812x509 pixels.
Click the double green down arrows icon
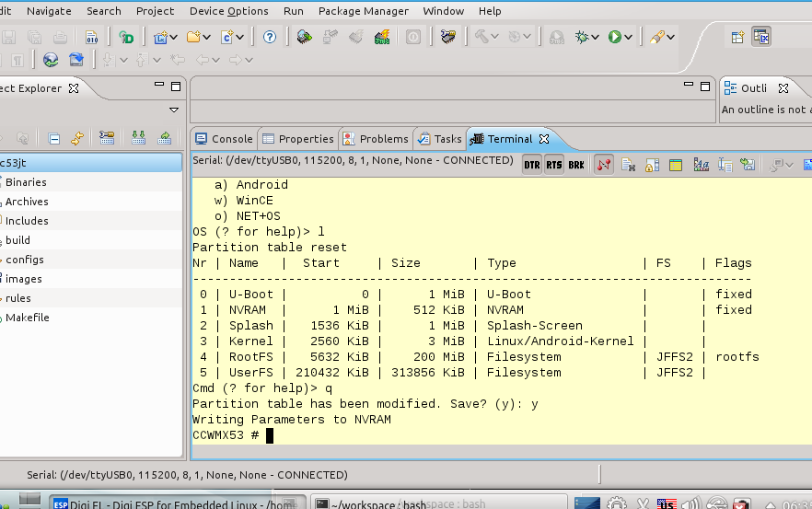tap(138, 138)
